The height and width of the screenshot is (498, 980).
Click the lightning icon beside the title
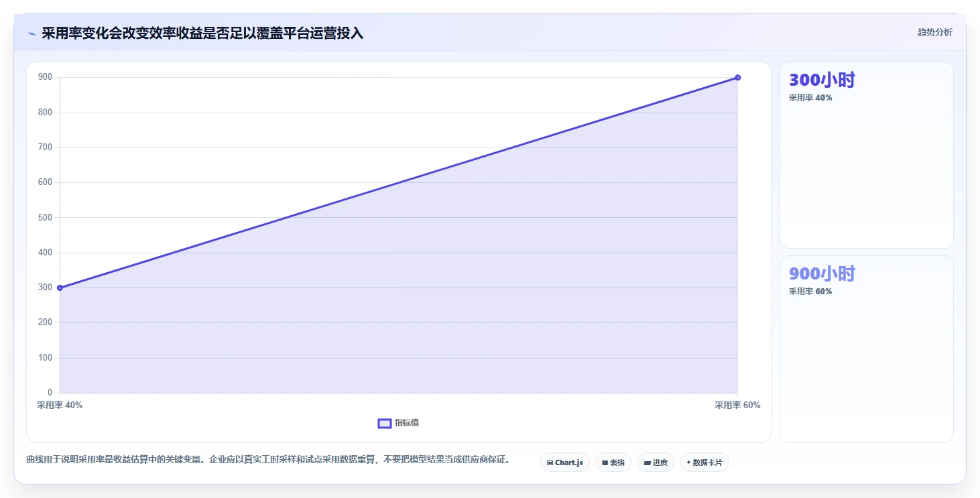(x=32, y=34)
